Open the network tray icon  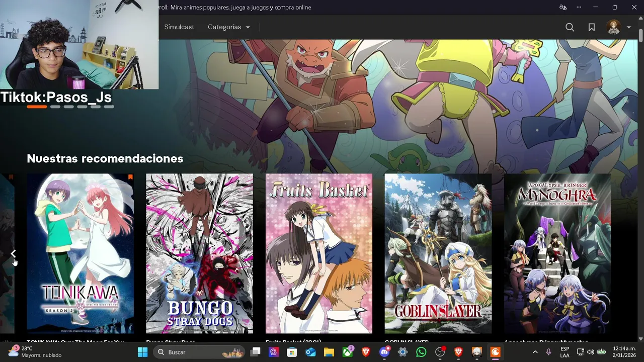click(x=580, y=352)
